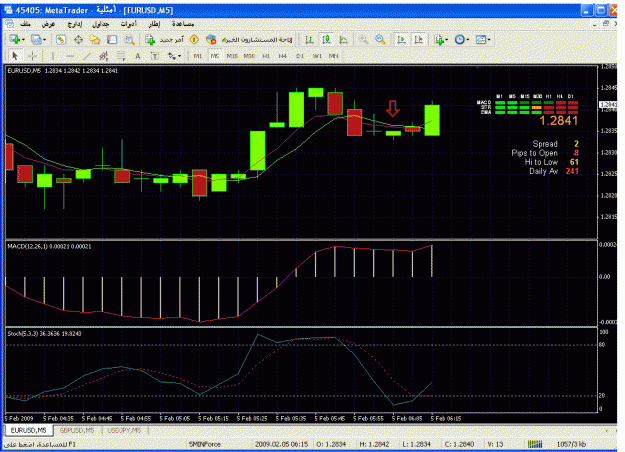Select the arrow cursor tool
The width and height of the screenshot is (625, 452).
tap(15, 56)
